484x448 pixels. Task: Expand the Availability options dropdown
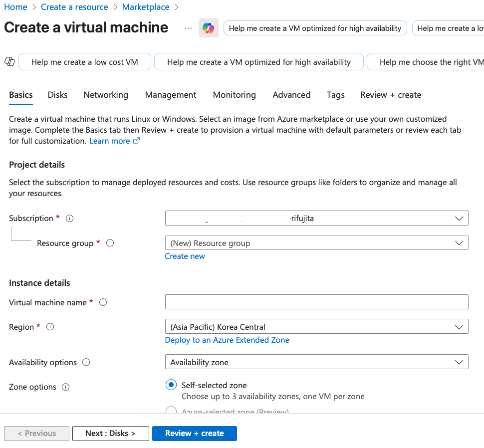(x=317, y=362)
